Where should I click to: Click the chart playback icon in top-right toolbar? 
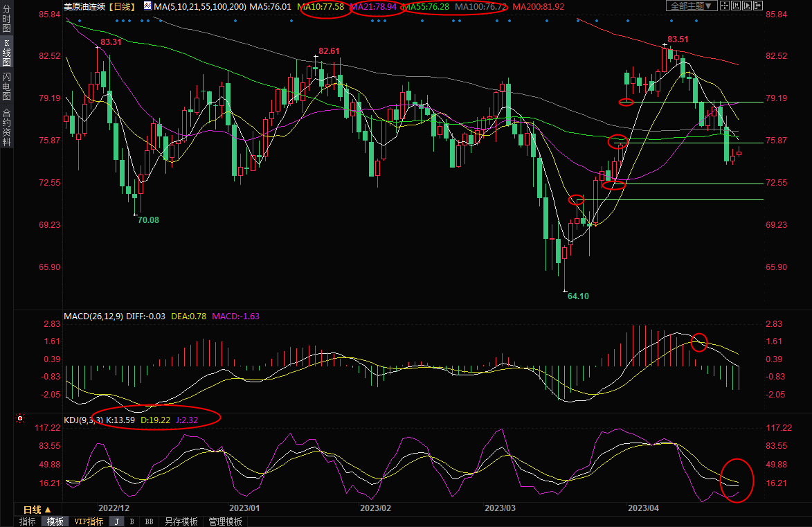[x=748, y=6]
